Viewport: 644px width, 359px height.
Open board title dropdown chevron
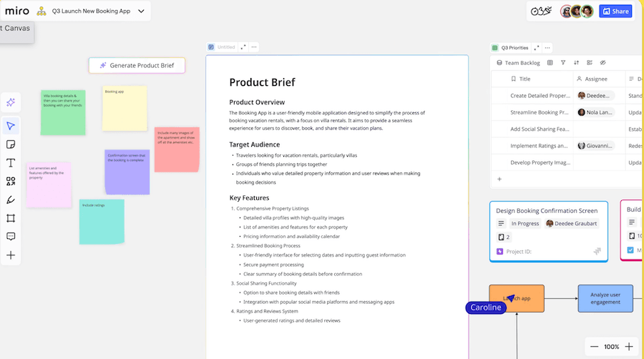click(141, 11)
